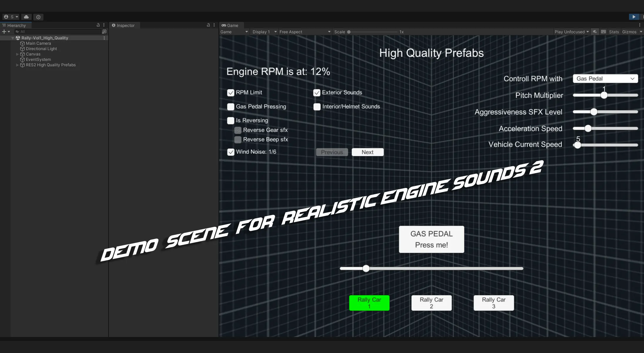Viewport: 644px width, 353px height.
Task: Open the Rally-Vol1_High_Quality scene kebab menu
Action: point(104,38)
